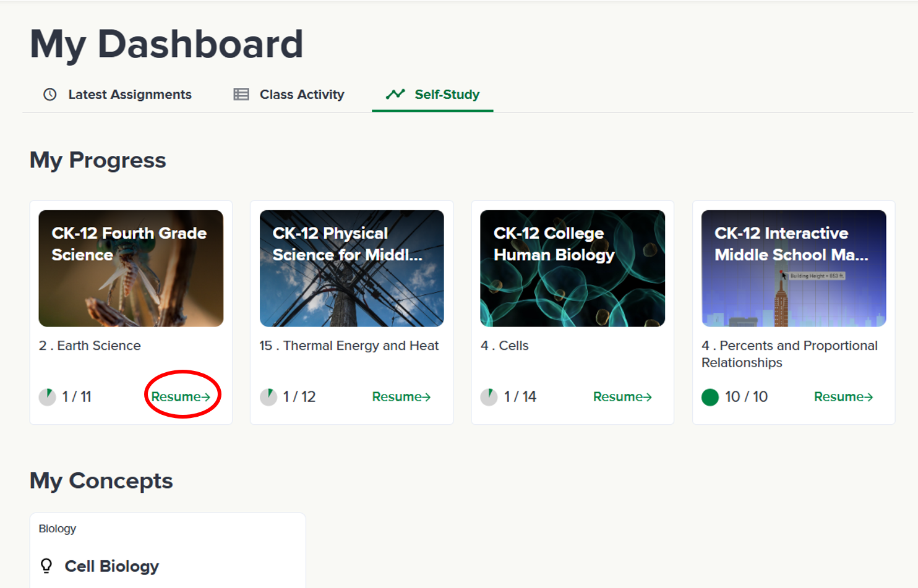Switch to the Class Activity tab
Viewport: 918px width, 588px height.
pyautogui.click(x=289, y=95)
